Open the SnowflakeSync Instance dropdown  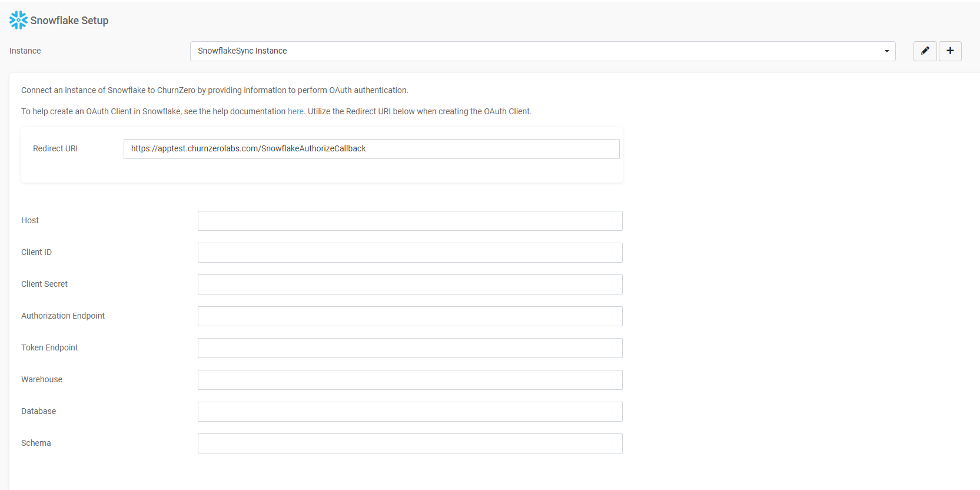543,51
